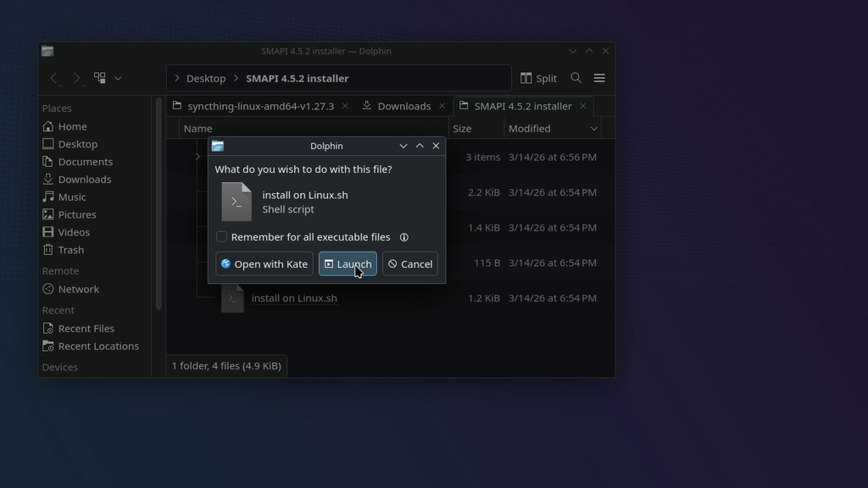Click the sidebar vertical scrollbar
This screenshot has height=488, width=868.
point(159,203)
